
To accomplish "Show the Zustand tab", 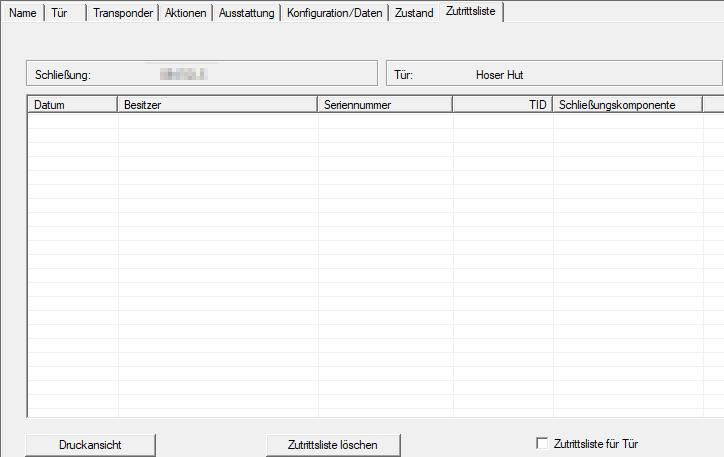I will point(412,13).
